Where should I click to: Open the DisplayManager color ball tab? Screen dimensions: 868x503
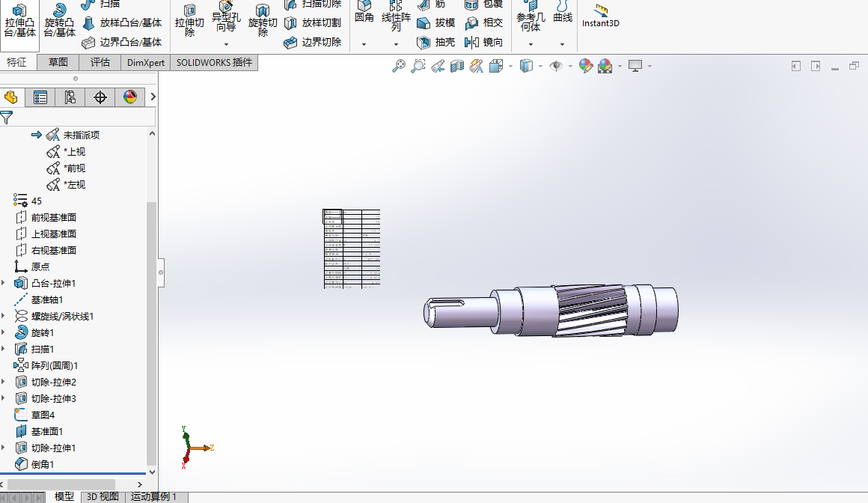pos(130,97)
